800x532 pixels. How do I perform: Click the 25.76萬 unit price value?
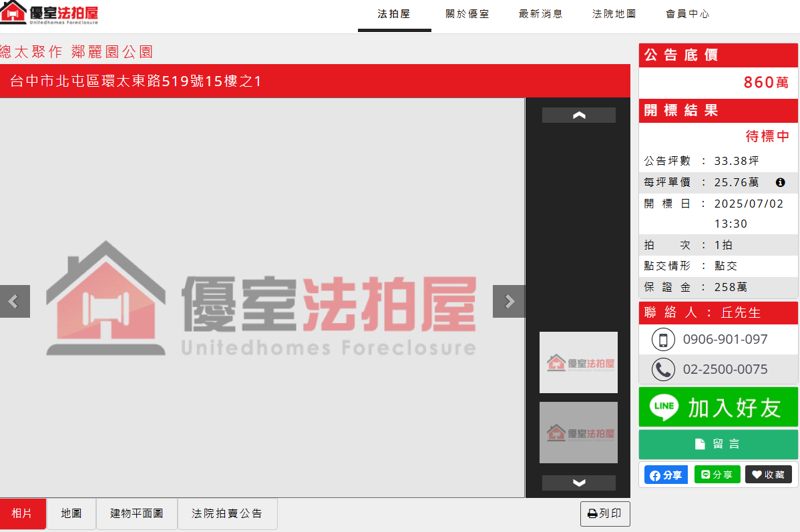(736, 183)
